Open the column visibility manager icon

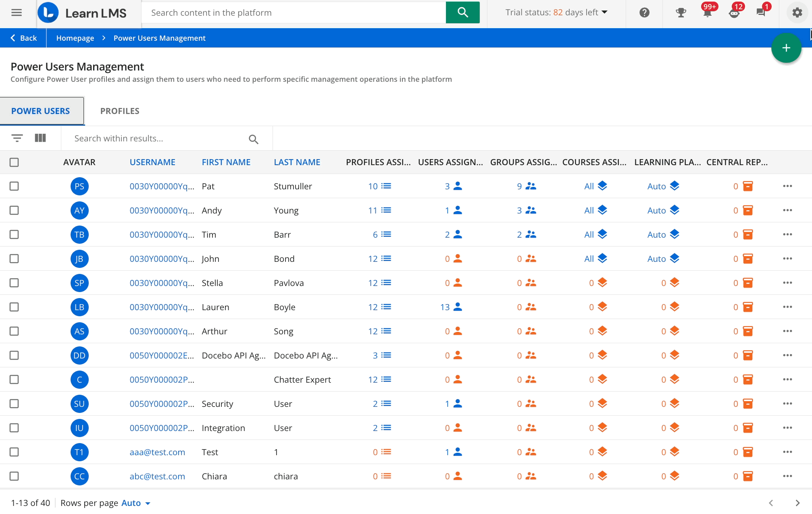point(40,138)
